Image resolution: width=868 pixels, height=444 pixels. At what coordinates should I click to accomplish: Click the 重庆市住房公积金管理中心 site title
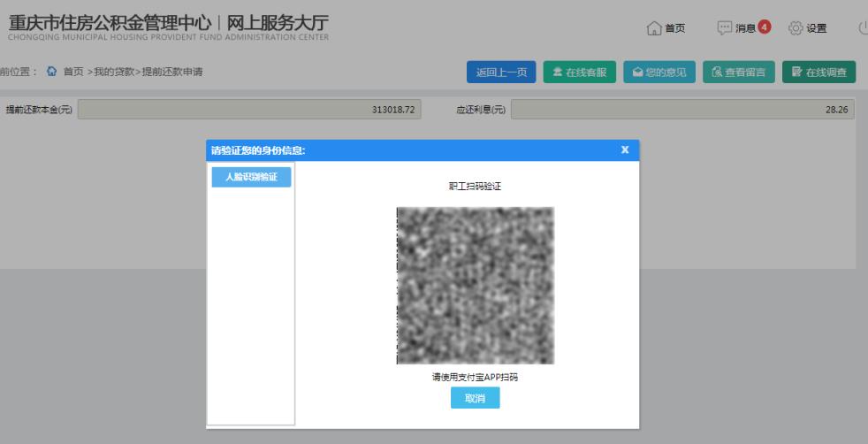click(x=110, y=23)
